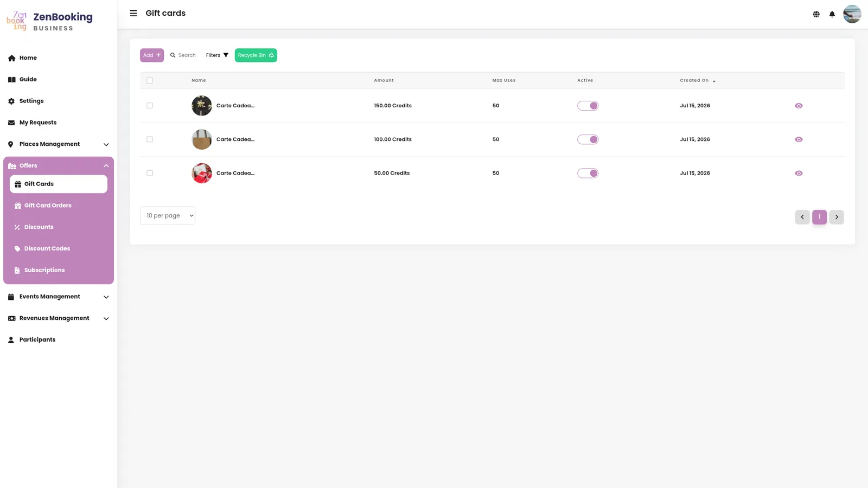View the 50.00 Credits gift card
Viewport: 868px width, 488px height.
tap(799, 174)
